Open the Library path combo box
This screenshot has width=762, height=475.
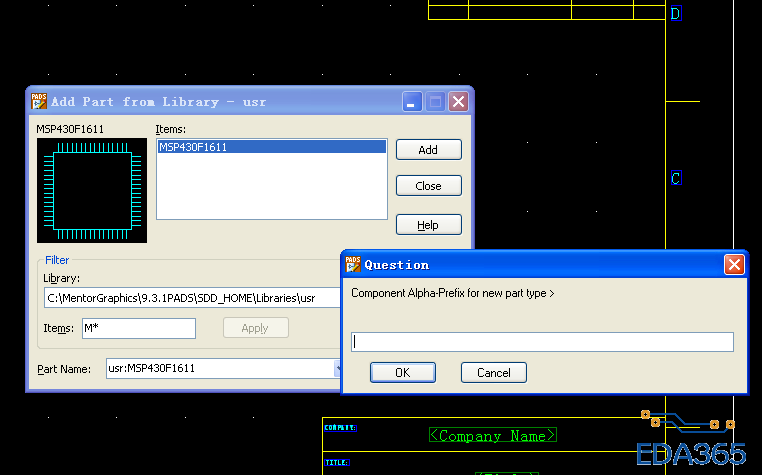[x=192, y=298]
